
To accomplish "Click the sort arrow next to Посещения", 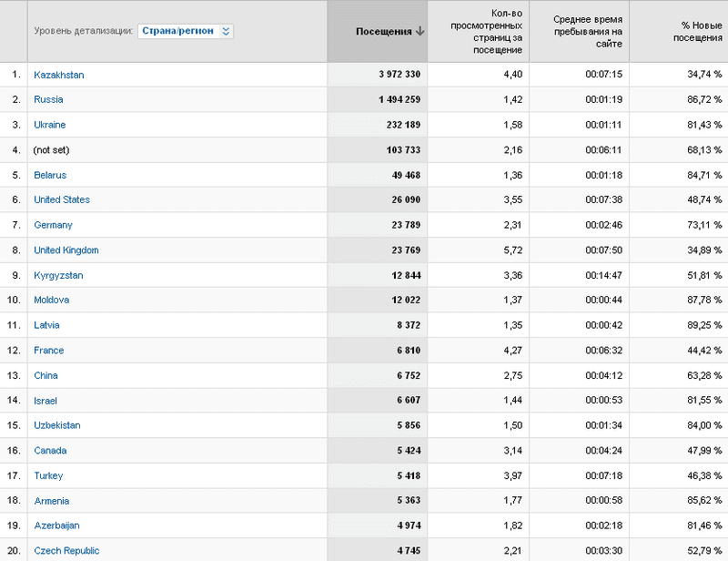I will pos(420,31).
